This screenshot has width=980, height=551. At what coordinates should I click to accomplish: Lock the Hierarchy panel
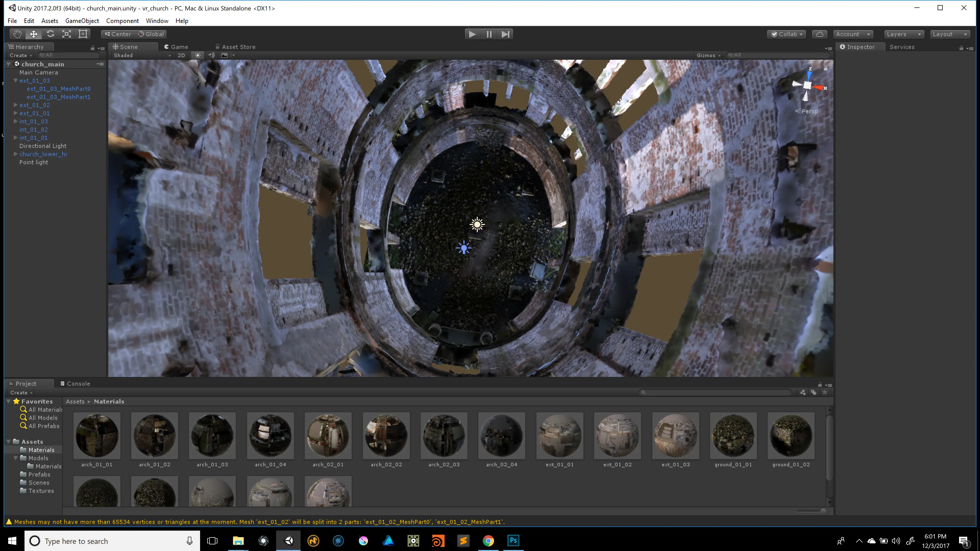pyautogui.click(x=92, y=48)
